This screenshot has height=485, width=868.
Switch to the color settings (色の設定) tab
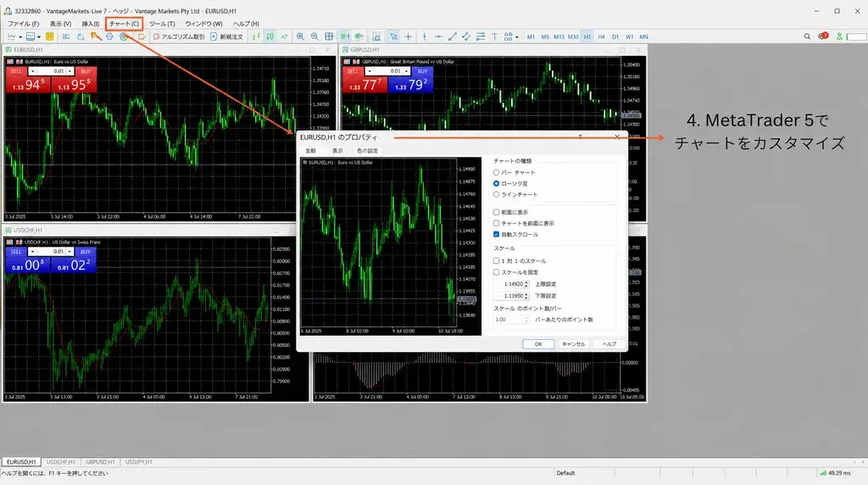click(x=367, y=151)
